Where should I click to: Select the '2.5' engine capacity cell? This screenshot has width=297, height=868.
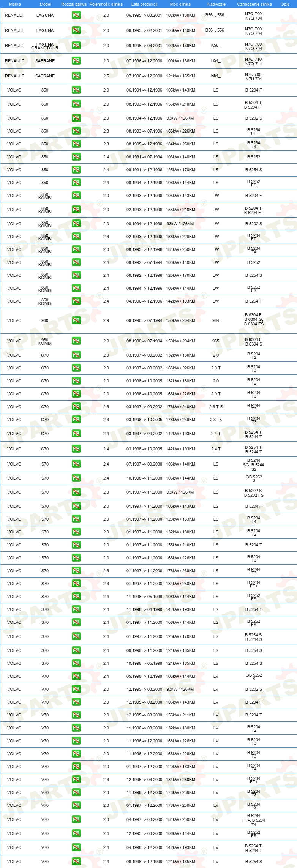[106, 76]
